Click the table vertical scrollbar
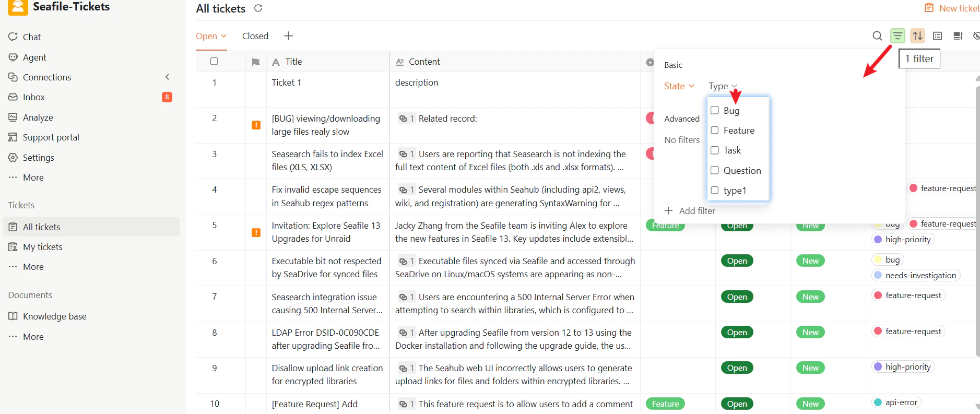This screenshot has height=414, width=980. [977, 222]
